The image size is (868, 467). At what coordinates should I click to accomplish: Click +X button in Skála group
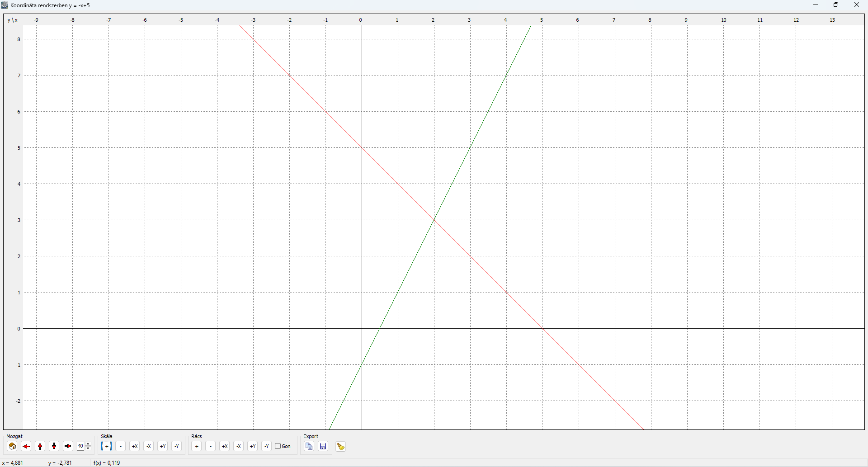tap(135, 447)
